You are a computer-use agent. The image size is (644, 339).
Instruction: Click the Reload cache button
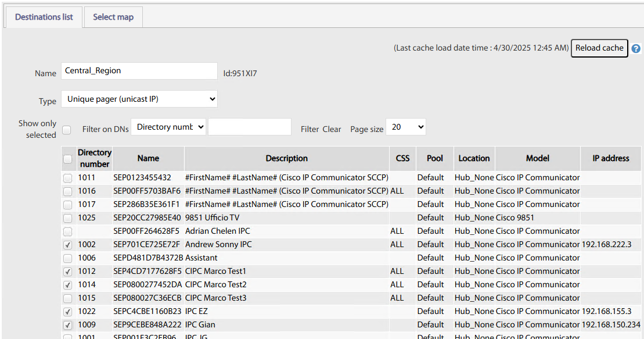(599, 48)
